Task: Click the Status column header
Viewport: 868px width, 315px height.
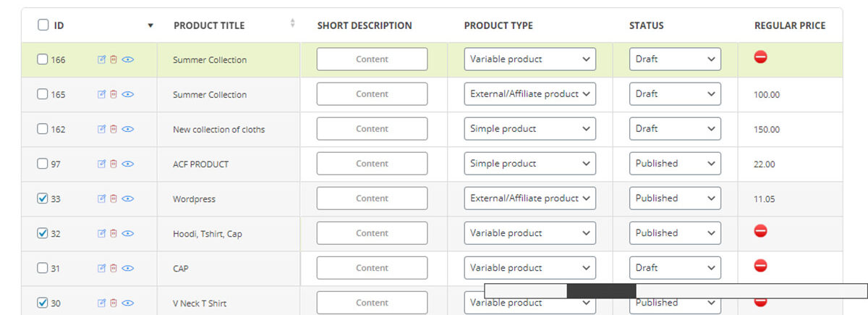Action: click(646, 25)
